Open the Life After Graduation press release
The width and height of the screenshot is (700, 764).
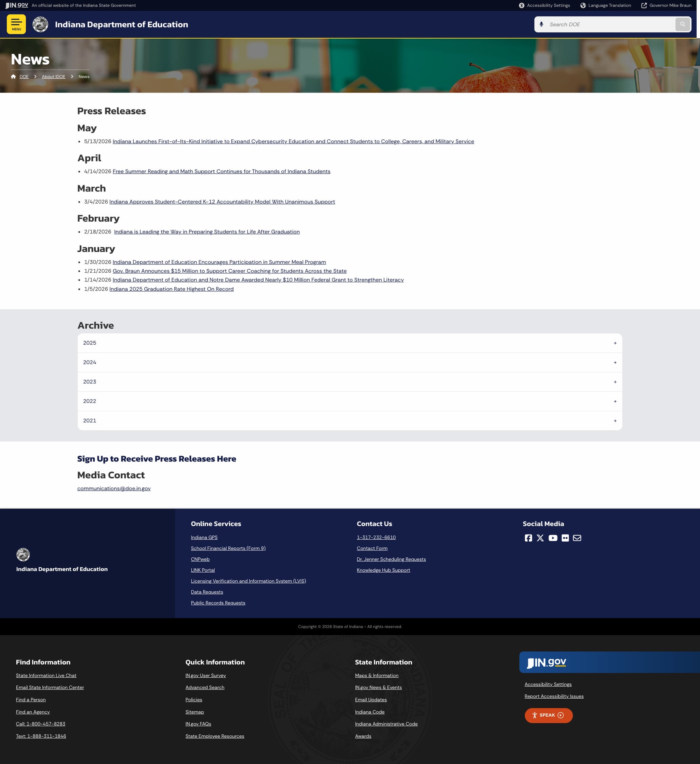[x=207, y=232]
